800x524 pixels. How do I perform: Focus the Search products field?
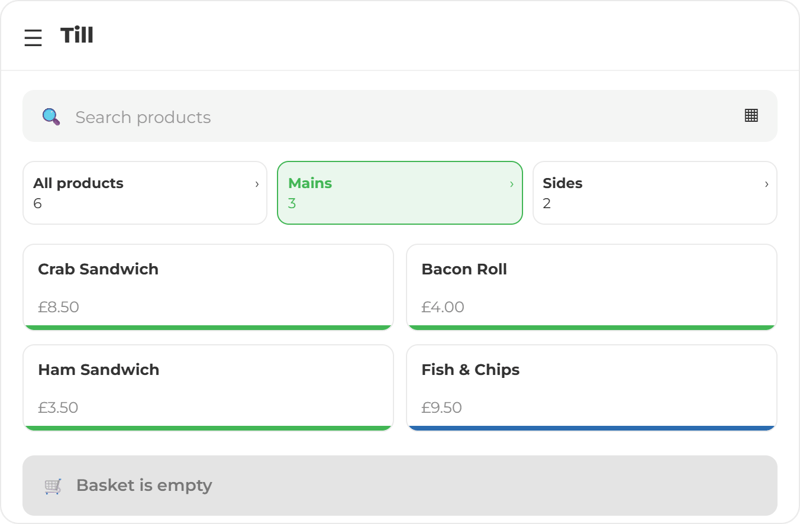(x=400, y=116)
